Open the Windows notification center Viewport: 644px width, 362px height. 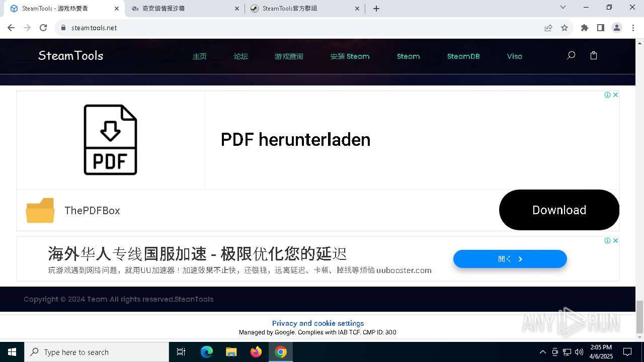click(x=627, y=352)
